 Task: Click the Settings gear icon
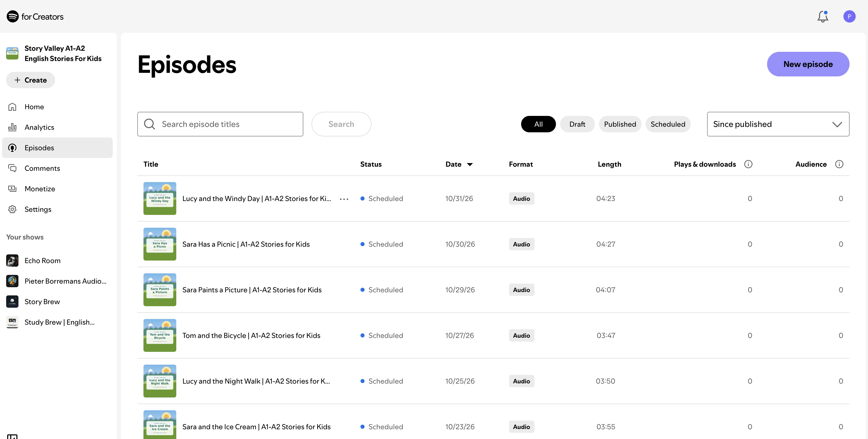13,209
